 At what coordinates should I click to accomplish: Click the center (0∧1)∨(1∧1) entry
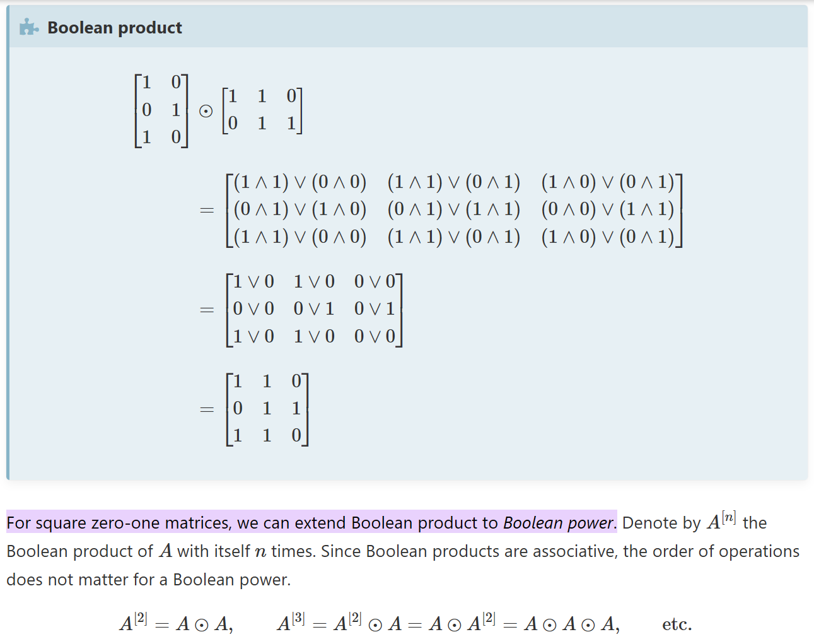pyautogui.click(x=454, y=209)
